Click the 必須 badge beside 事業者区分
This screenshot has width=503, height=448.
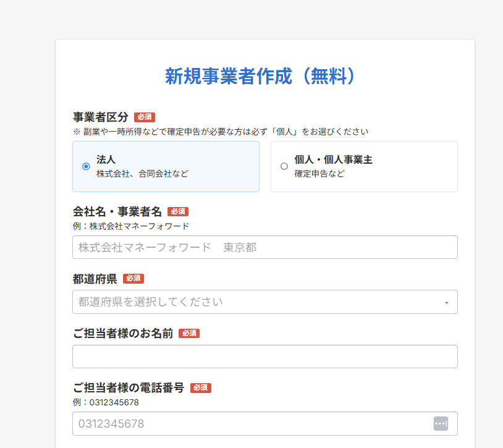[145, 117]
